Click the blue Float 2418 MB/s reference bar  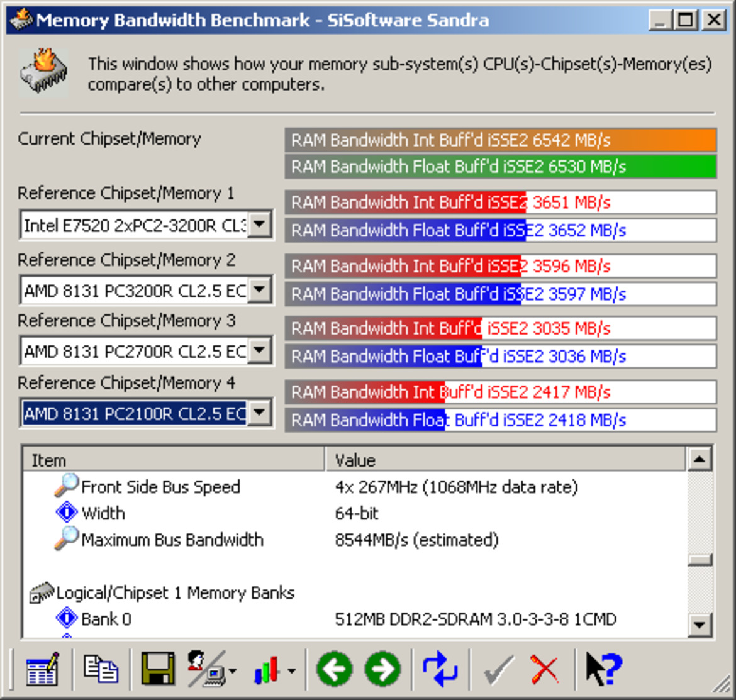pyautogui.click(x=500, y=420)
